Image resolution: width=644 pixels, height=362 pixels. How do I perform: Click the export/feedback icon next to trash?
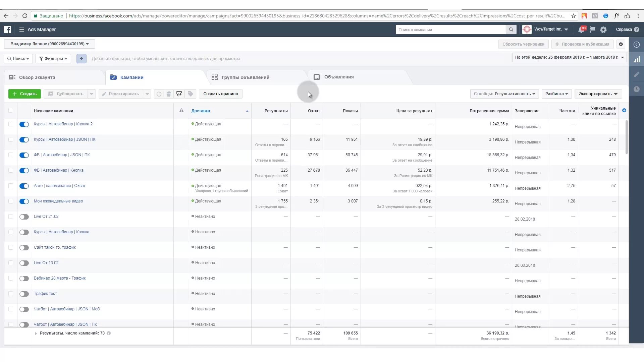179,94
